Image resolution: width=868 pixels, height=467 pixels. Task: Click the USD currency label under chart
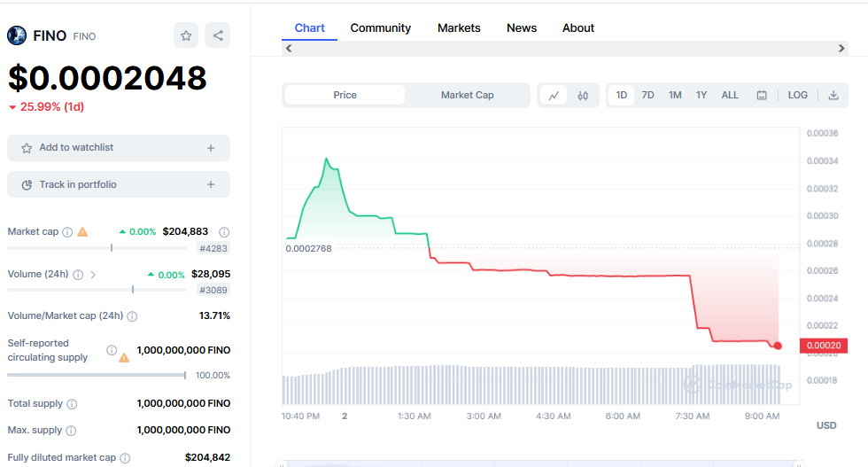(x=826, y=425)
